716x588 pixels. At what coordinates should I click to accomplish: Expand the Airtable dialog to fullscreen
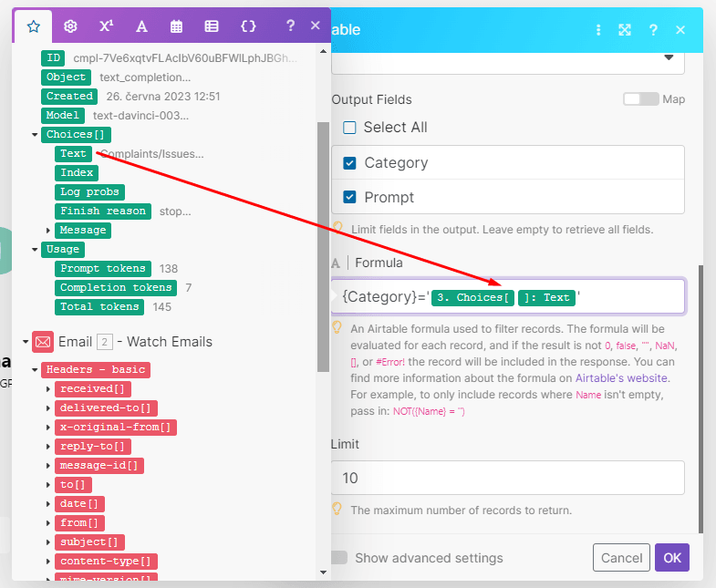pos(625,29)
